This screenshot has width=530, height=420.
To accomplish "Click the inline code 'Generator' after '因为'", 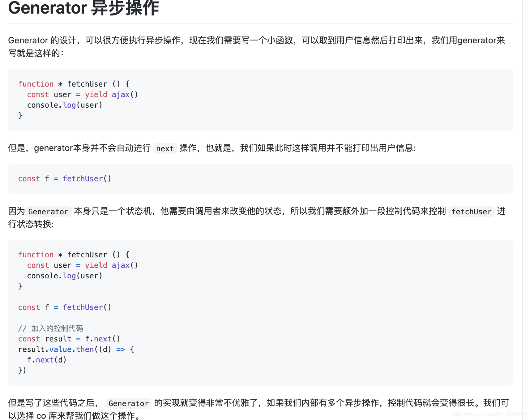I will [48, 212].
